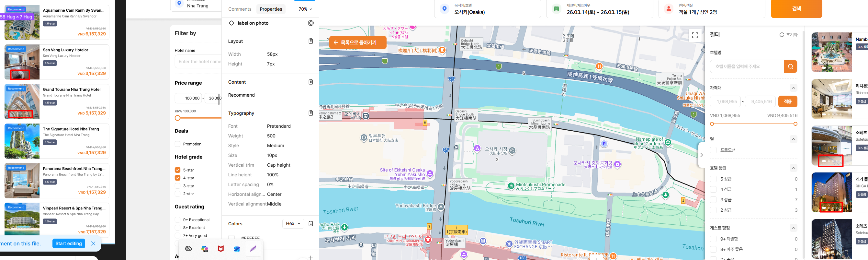Collapse the 가격대 price section chevron

[x=794, y=88]
